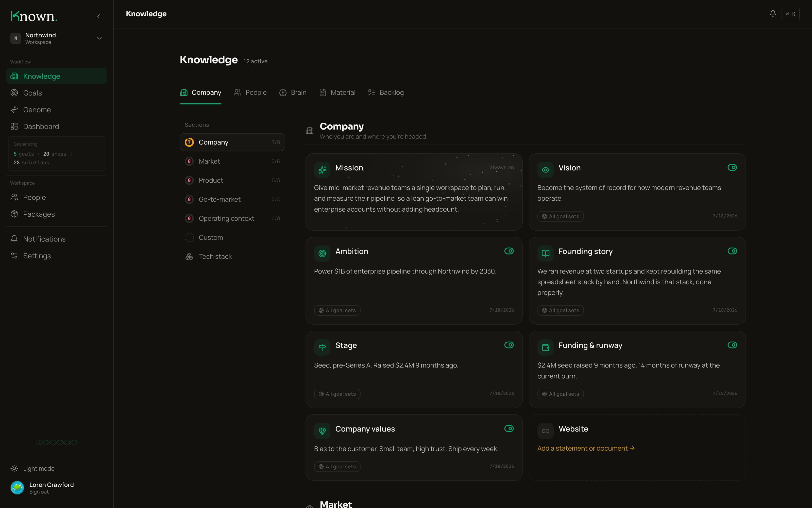The height and width of the screenshot is (508, 812).
Task: Select the People tab
Action: [x=250, y=92]
